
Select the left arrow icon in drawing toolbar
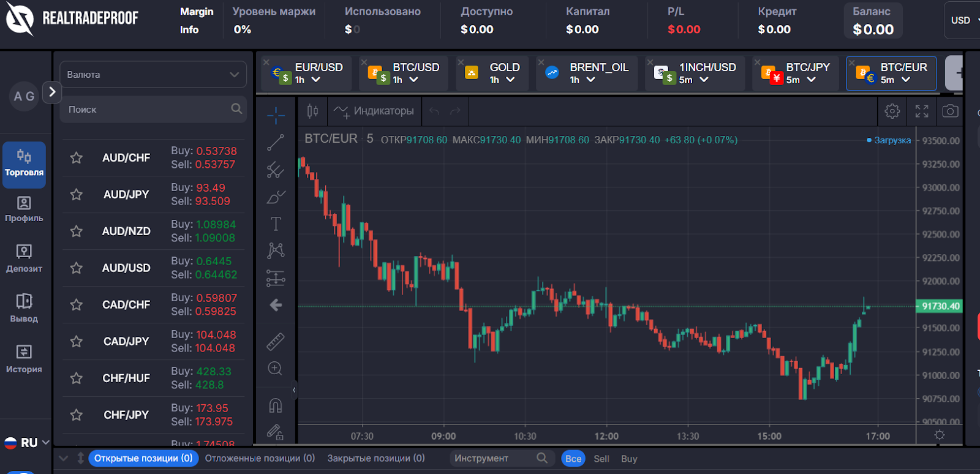276,305
